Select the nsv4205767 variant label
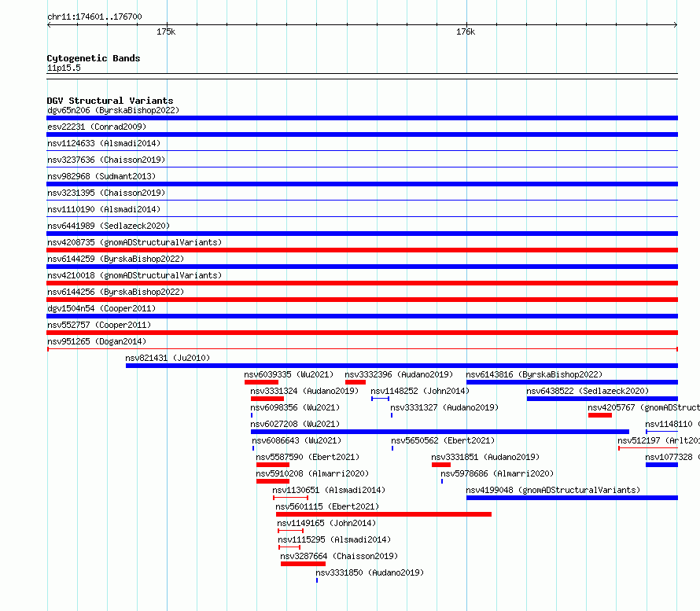 coord(643,407)
